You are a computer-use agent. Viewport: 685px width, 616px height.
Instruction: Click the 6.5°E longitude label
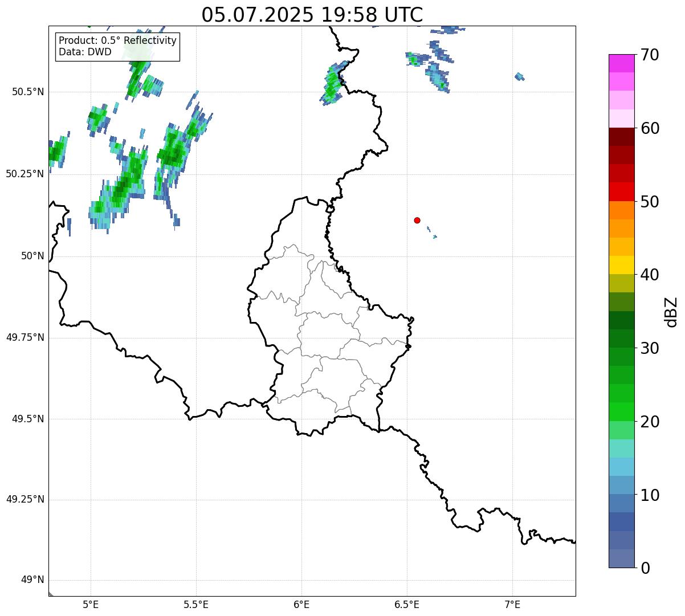click(407, 604)
